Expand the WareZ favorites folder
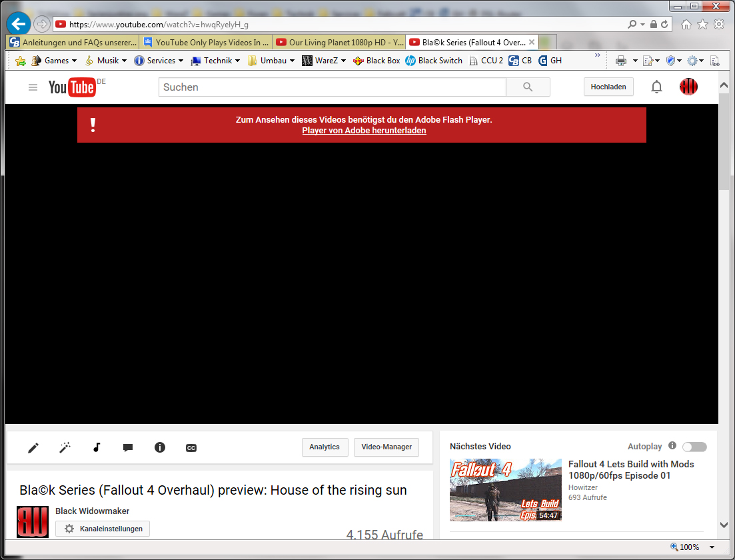Image resolution: width=735 pixels, height=560 pixels. pos(324,61)
